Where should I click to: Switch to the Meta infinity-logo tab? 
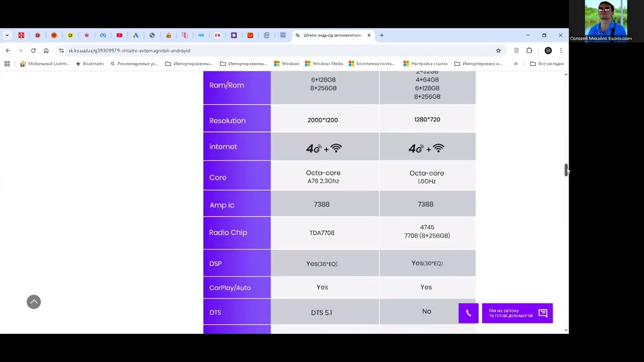(x=103, y=35)
